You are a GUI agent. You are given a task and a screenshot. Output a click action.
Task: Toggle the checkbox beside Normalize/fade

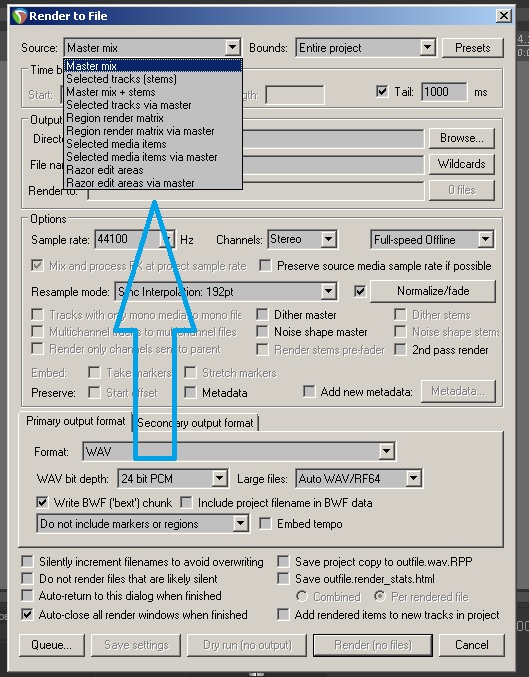coord(360,291)
